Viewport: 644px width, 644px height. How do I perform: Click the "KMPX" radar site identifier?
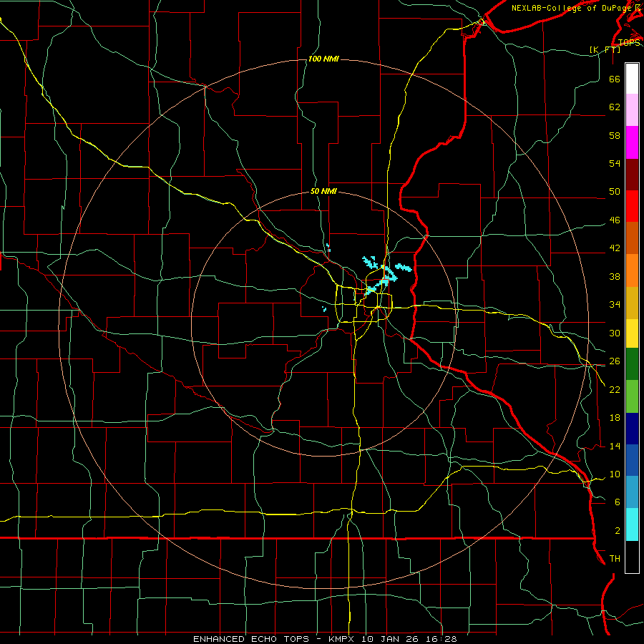point(341,639)
